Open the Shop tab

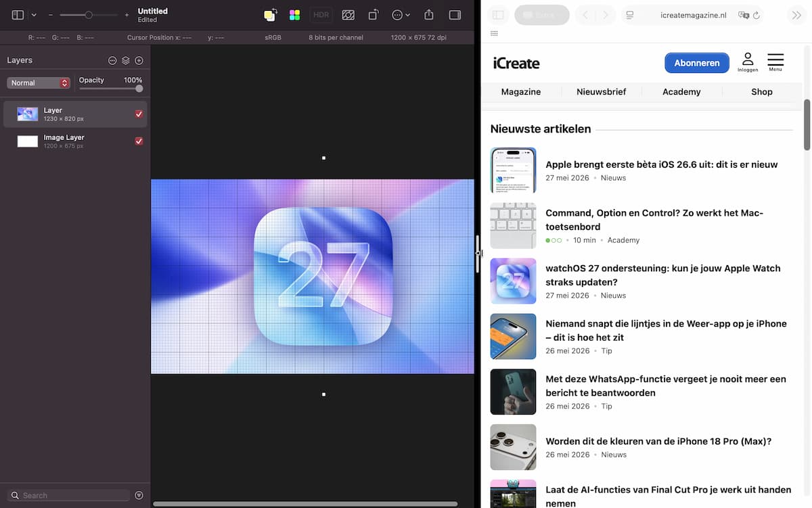[762, 92]
